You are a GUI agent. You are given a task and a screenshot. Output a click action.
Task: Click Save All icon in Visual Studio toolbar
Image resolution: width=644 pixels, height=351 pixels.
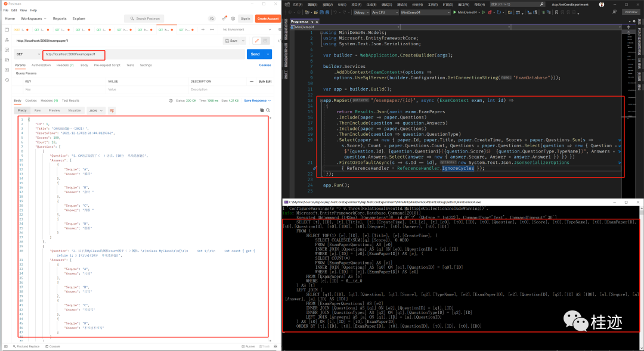pyautogui.click(x=327, y=13)
